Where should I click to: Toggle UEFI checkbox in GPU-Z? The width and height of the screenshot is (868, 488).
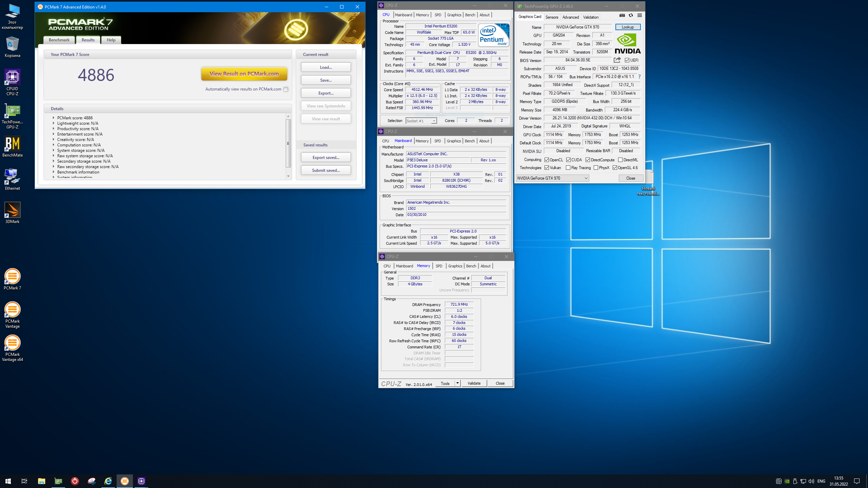click(627, 60)
